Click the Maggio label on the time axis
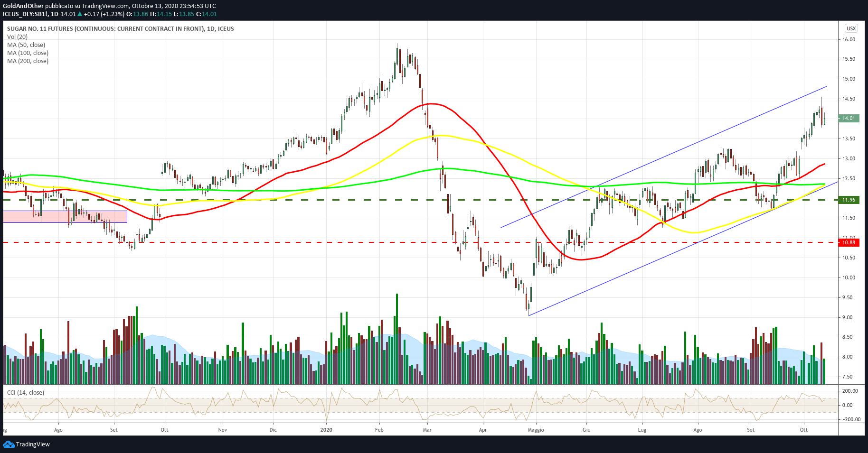This screenshot has width=868, height=453. [x=536, y=430]
